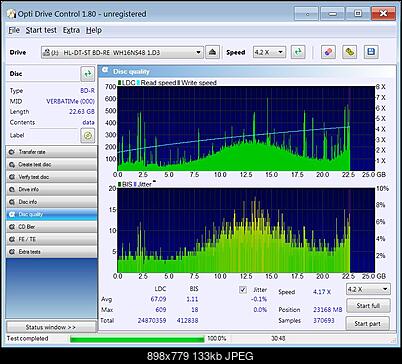Viewport: 402px width, 364px height.
Task: Click the disc Type value BD-R
Action: tap(87, 91)
